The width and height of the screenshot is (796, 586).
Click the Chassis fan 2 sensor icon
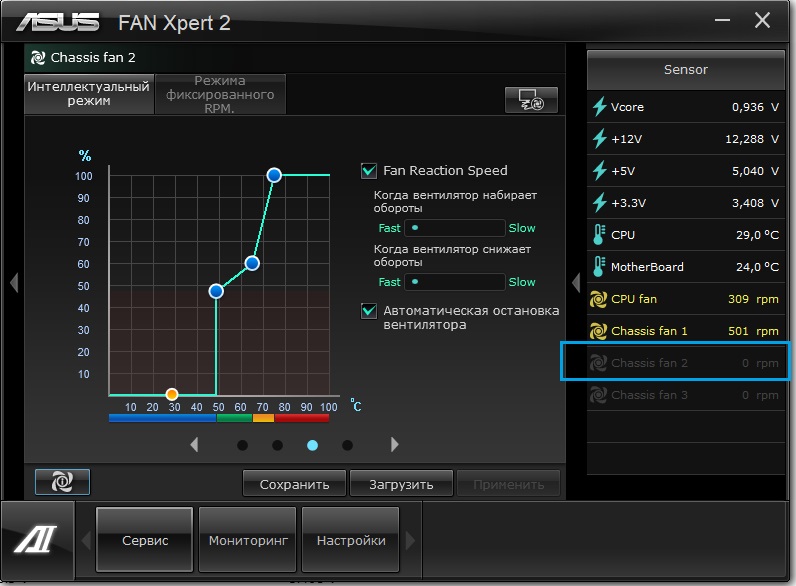coord(599,363)
